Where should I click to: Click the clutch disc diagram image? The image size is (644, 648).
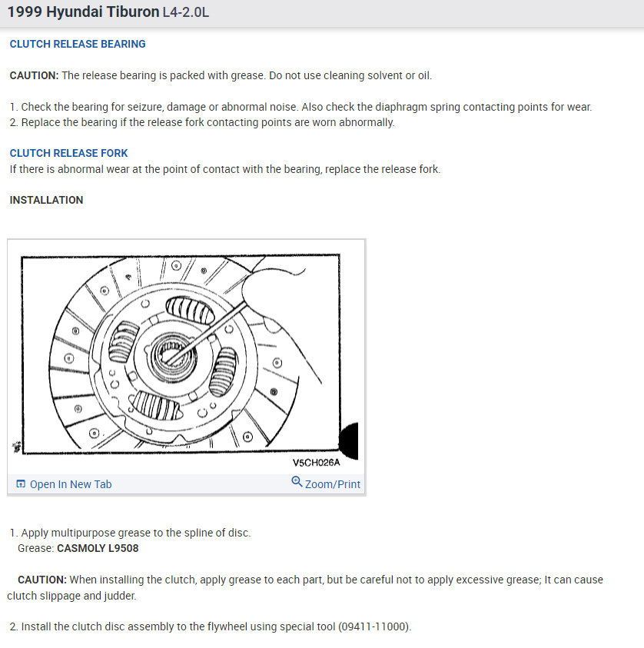186,357
